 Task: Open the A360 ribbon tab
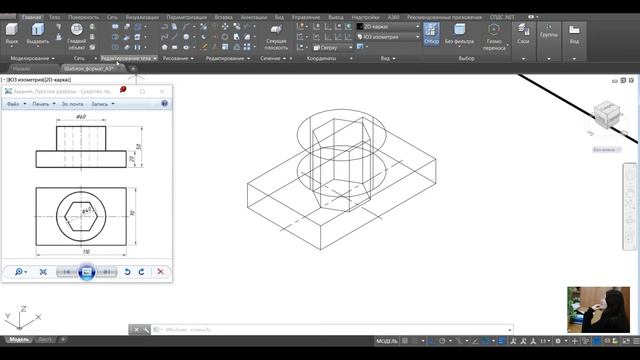(x=393, y=17)
